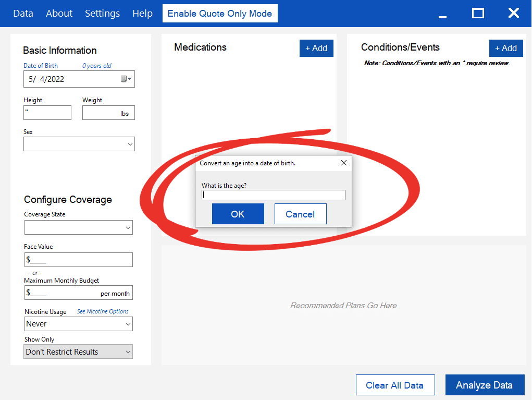This screenshot has width=532, height=400.
Task: Minimize the application window
Action: tap(443, 14)
